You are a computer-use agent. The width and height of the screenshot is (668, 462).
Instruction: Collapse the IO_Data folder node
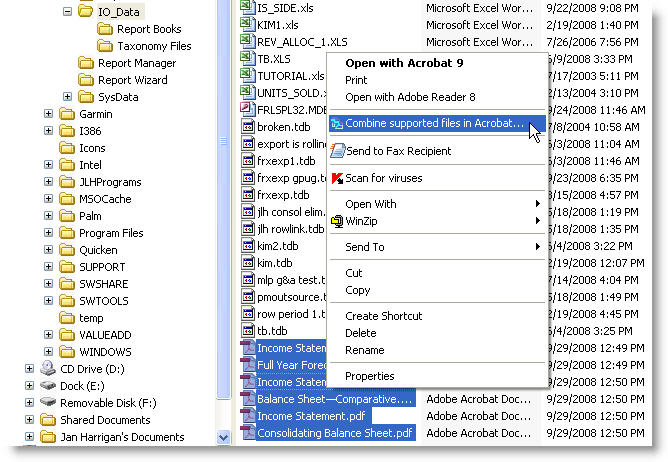67,12
